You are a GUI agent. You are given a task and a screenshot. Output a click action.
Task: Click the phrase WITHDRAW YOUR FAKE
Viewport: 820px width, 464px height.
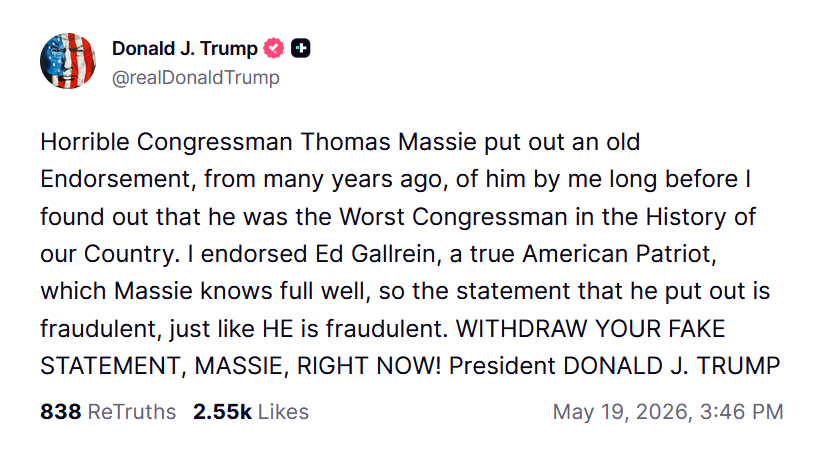[590, 329]
